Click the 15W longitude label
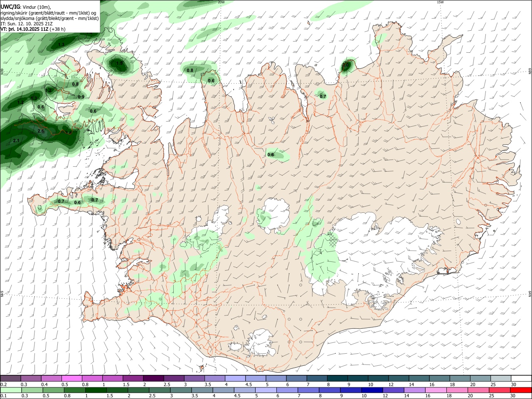 point(440,2)
